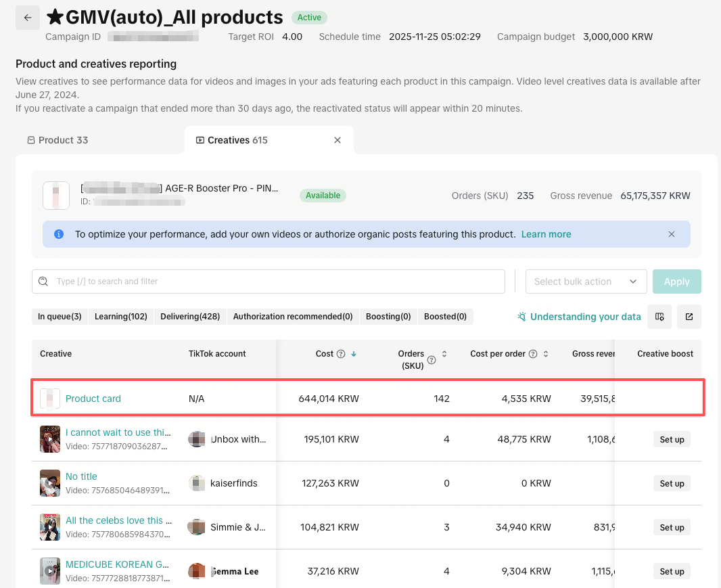This screenshot has width=721, height=588.
Task: Click Orders (SKU) sort arrows
Action: (444, 354)
